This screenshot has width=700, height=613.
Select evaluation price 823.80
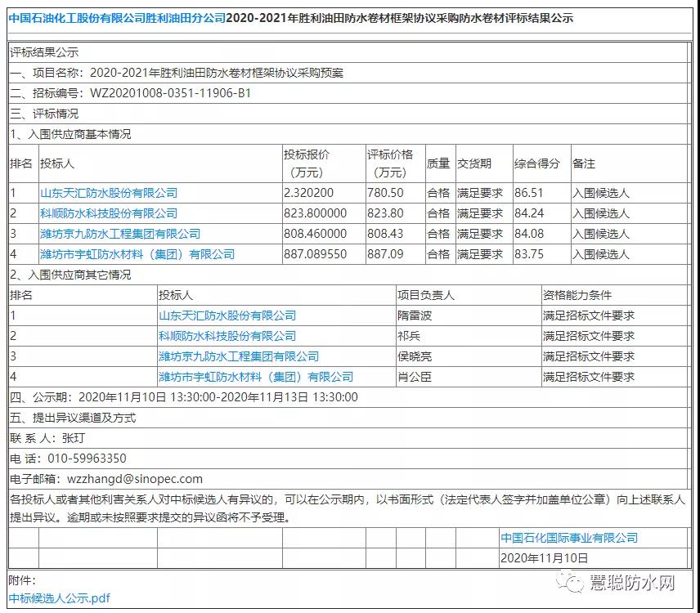pyautogui.click(x=385, y=213)
